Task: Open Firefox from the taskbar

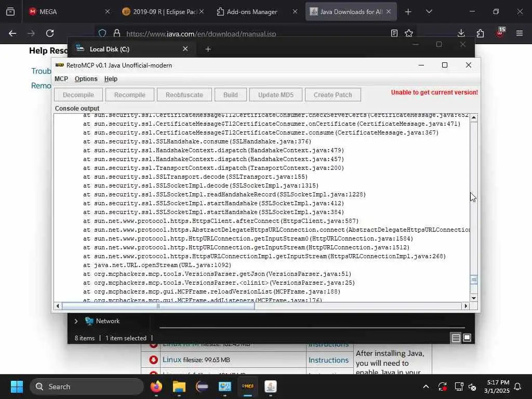Action: click(x=156, y=387)
